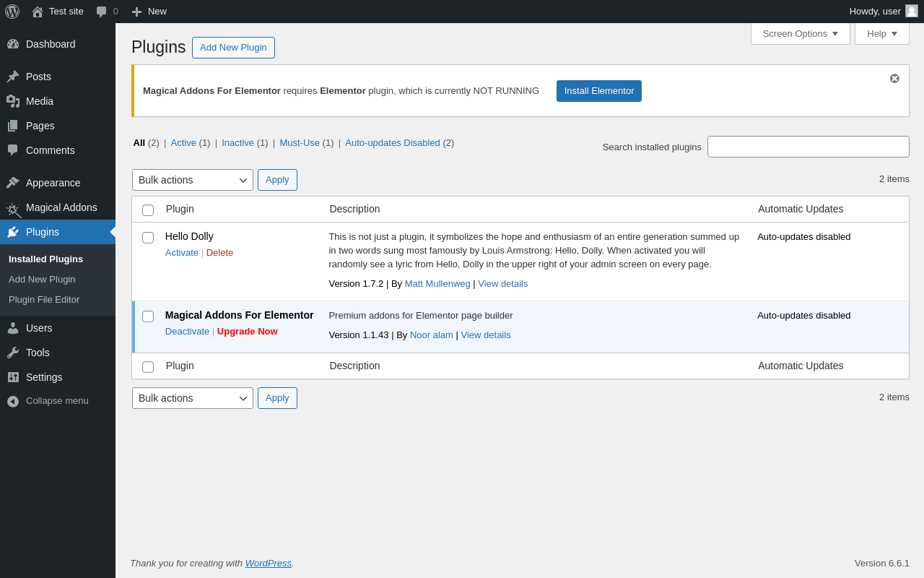Click the Tools wrench icon
The height and width of the screenshot is (578, 924).
[x=13, y=353]
